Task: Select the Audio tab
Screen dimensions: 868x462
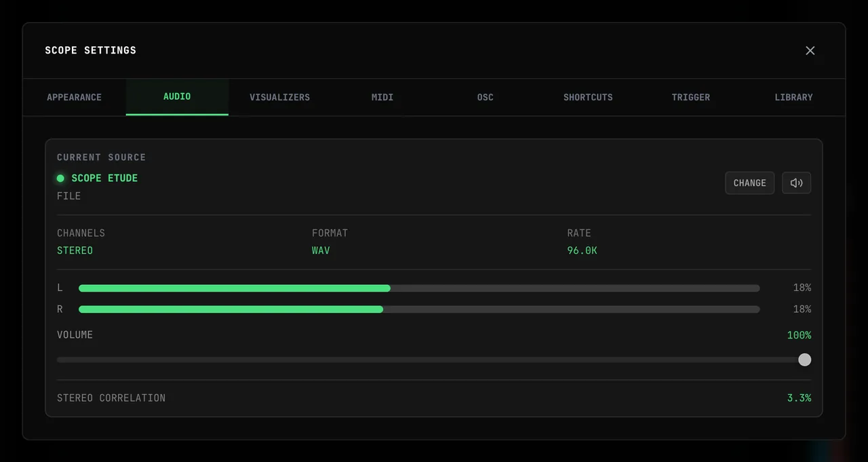Action: [x=177, y=97]
